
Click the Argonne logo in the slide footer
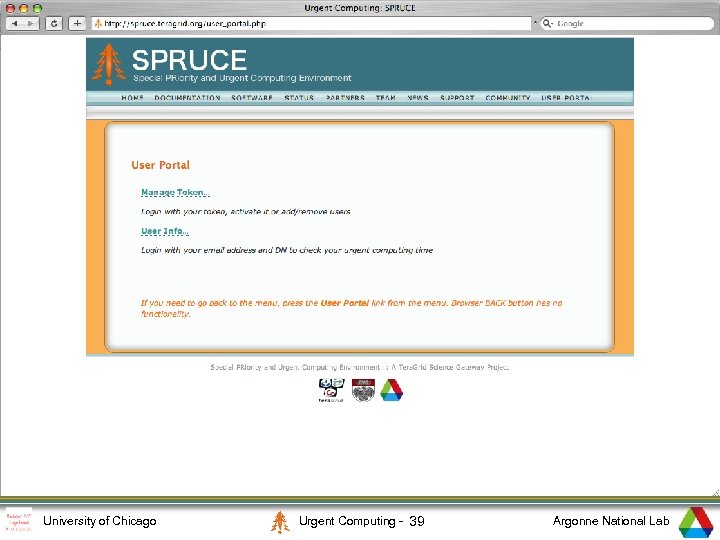coord(696,522)
